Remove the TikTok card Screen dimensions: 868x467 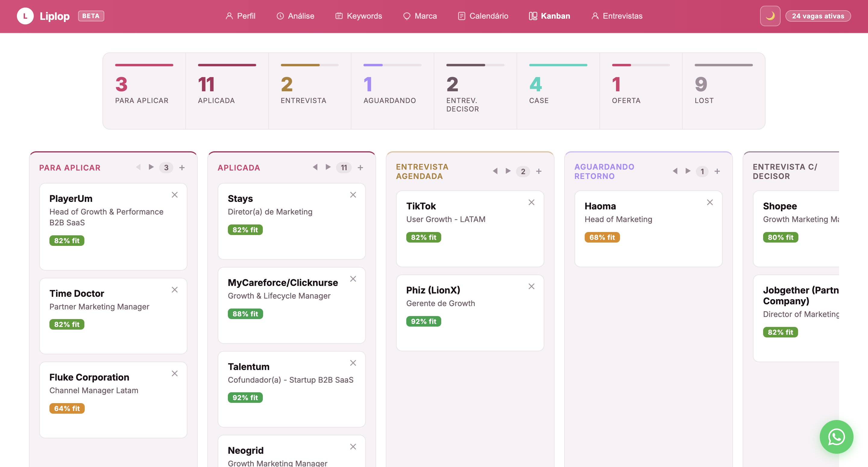click(531, 202)
